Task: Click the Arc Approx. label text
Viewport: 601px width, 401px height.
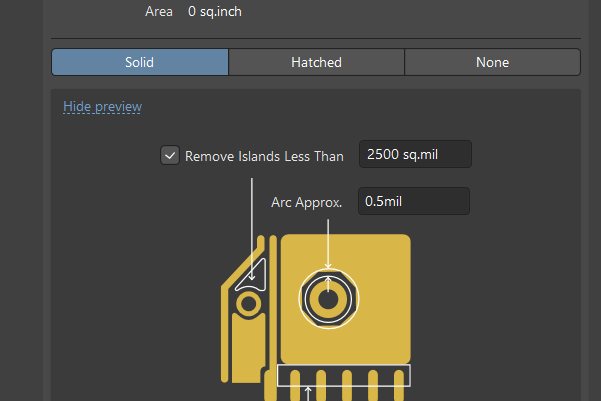Action: (306, 202)
